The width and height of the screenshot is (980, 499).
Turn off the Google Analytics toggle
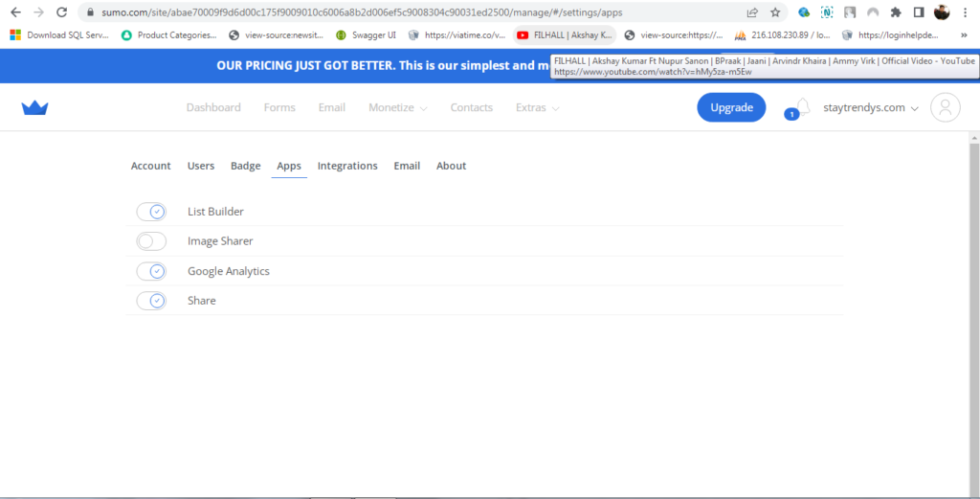(x=151, y=271)
